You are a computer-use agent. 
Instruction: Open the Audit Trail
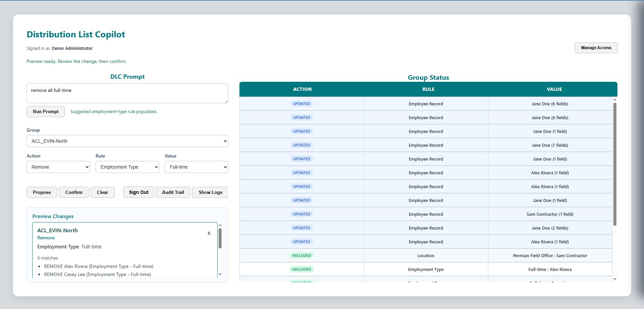(173, 192)
